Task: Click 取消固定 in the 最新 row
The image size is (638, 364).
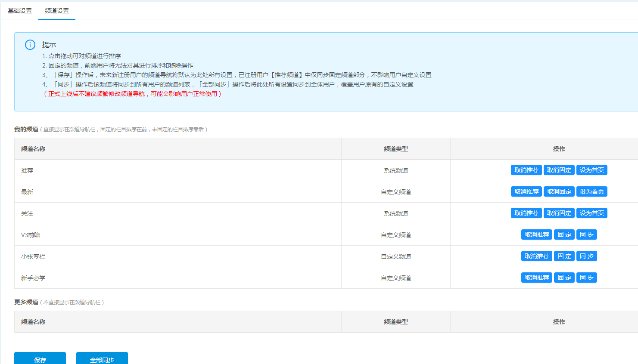Action: point(559,191)
